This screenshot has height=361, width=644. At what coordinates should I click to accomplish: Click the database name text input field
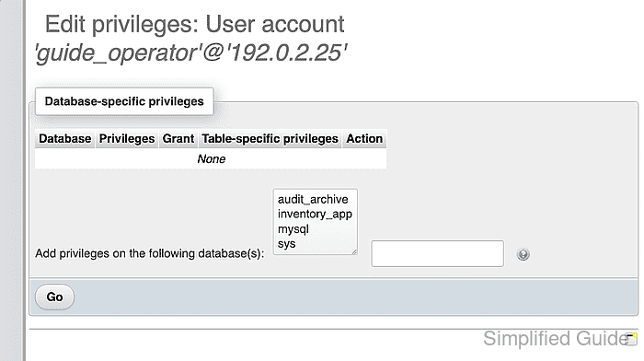click(437, 253)
